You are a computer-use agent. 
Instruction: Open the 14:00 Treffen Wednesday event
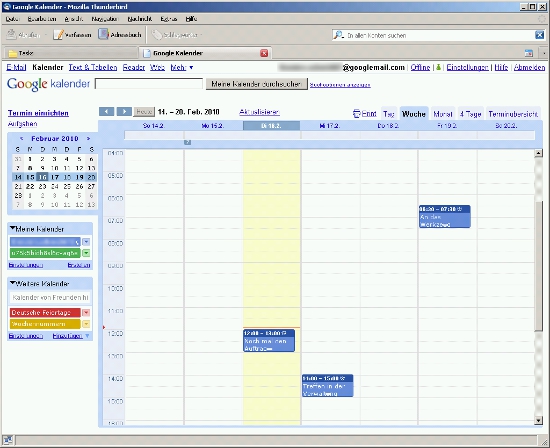tap(328, 386)
